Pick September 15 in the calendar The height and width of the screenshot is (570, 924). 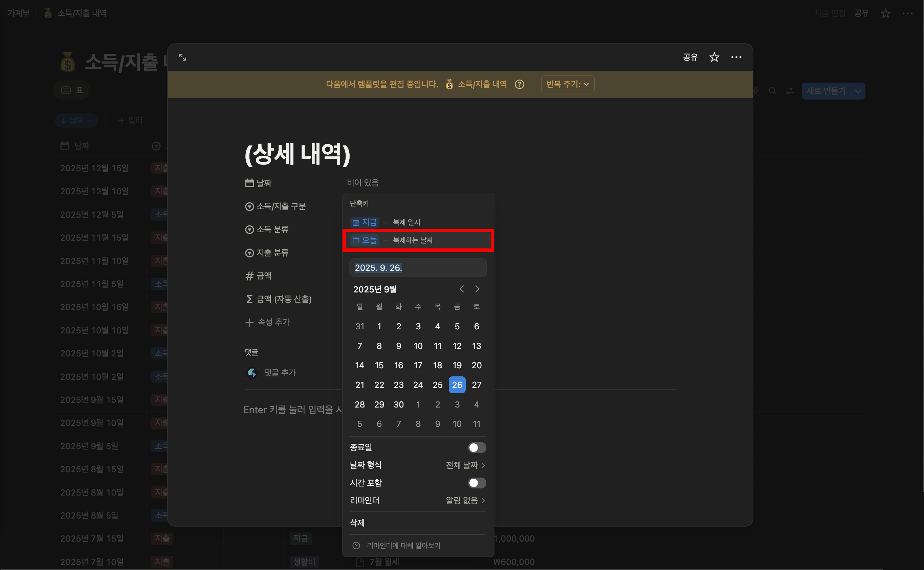(379, 365)
